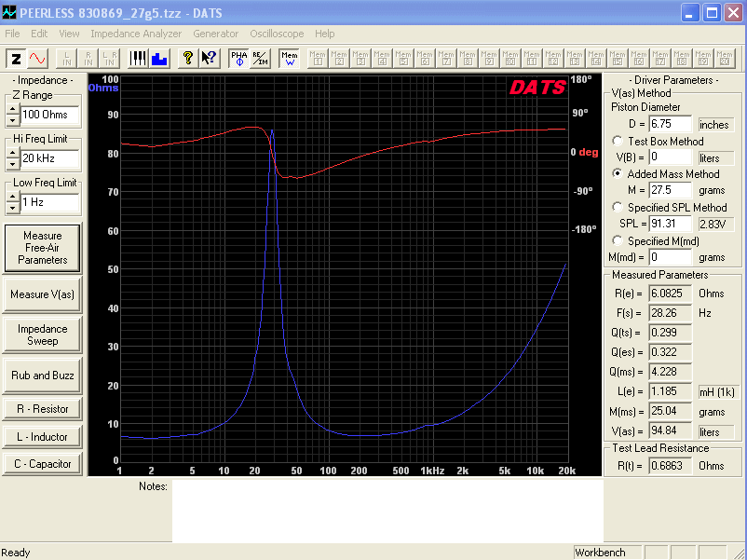
Task: Open the File menu
Action: (12, 34)
